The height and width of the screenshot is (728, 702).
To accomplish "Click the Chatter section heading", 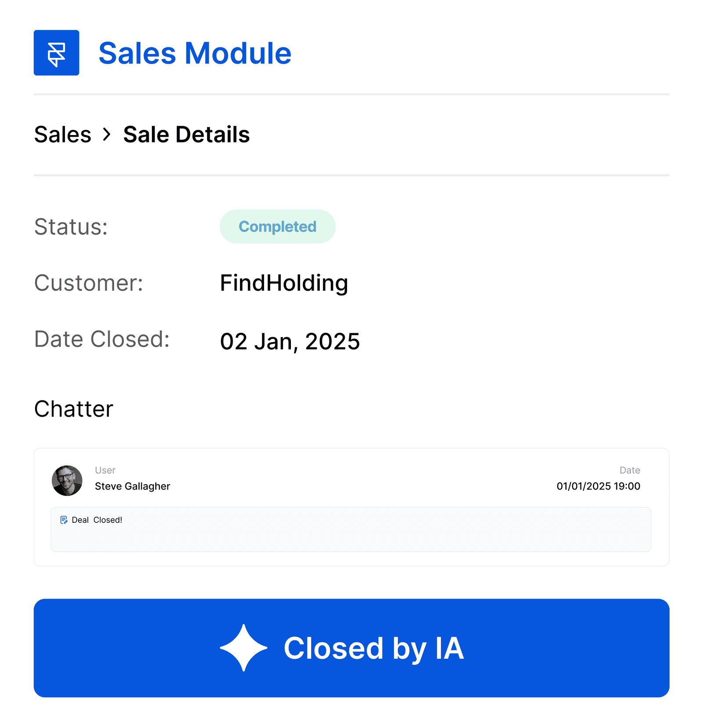I will point(74,409).
